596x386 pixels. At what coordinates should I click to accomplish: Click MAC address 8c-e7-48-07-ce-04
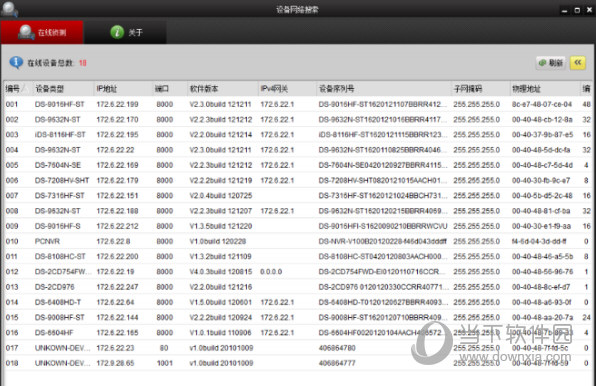pos(542,104)
